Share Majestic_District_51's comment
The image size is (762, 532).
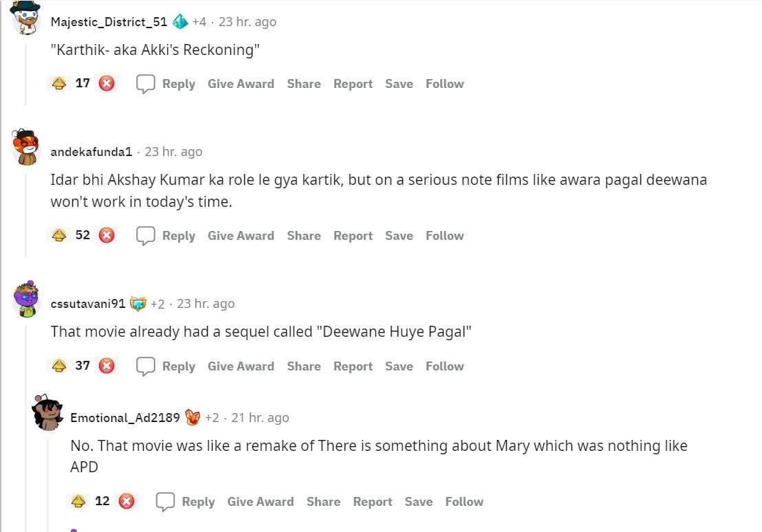click(303, 83)
